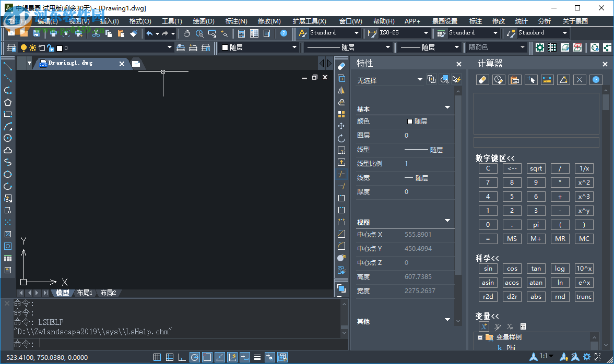Click the Save floppy disk icon
Screen dimensions: 614x364
(x=36, y=33)
